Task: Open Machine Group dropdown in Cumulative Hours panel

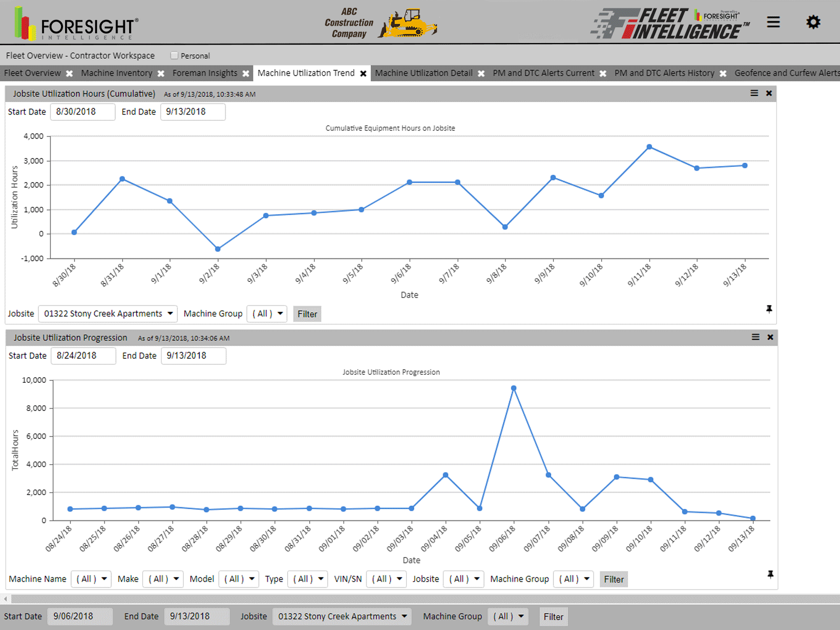Action: pyautogui.click(x=267, y=313)
